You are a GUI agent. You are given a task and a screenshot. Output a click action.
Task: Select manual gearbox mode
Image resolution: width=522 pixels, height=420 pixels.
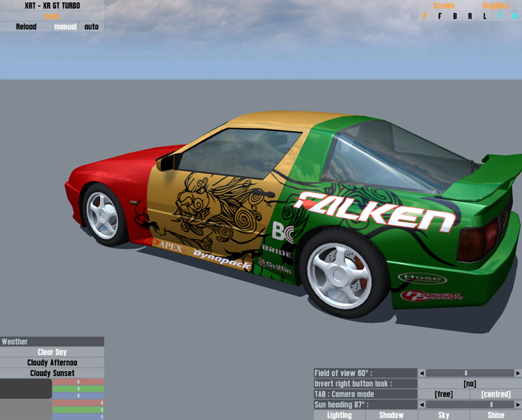65,27
